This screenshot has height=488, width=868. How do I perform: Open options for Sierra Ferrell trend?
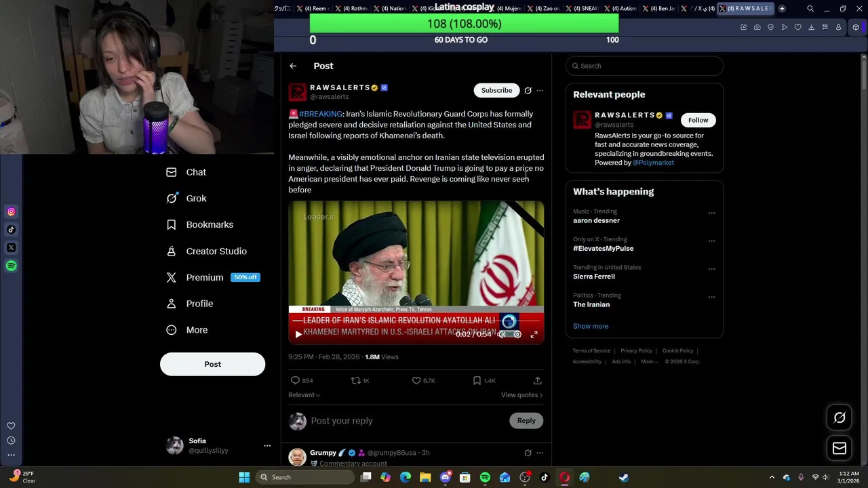[711, 269]
